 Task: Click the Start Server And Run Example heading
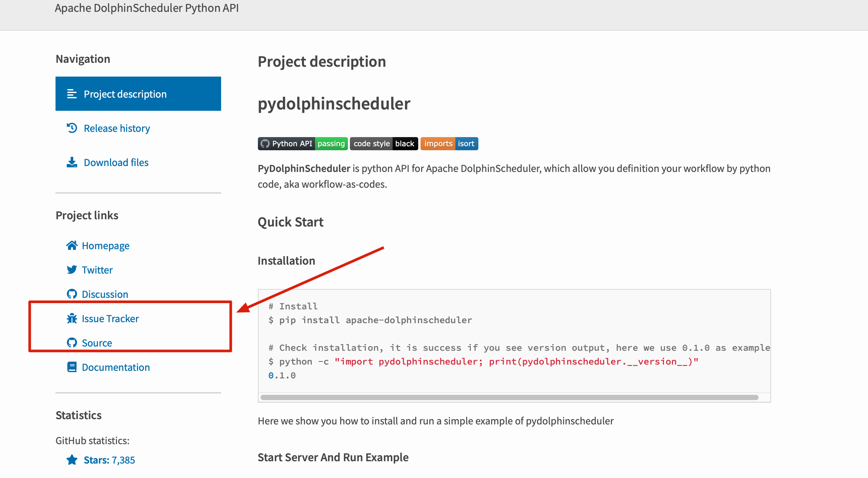click(333, 457)
